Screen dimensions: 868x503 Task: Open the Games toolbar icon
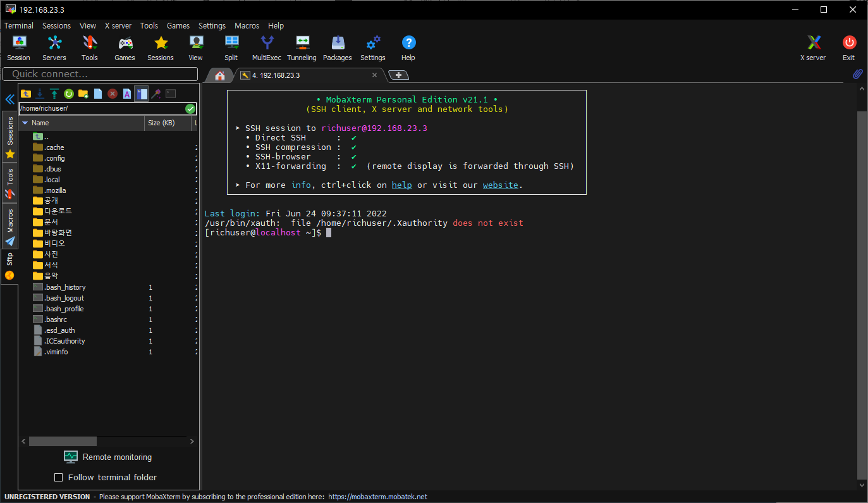coord(125,47)
